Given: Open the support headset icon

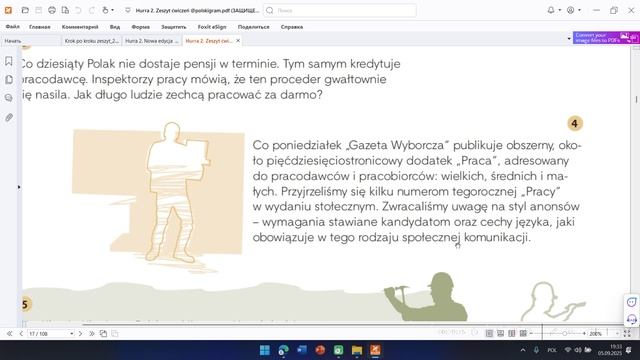Looking at the screenshot, I should (631, 319).
